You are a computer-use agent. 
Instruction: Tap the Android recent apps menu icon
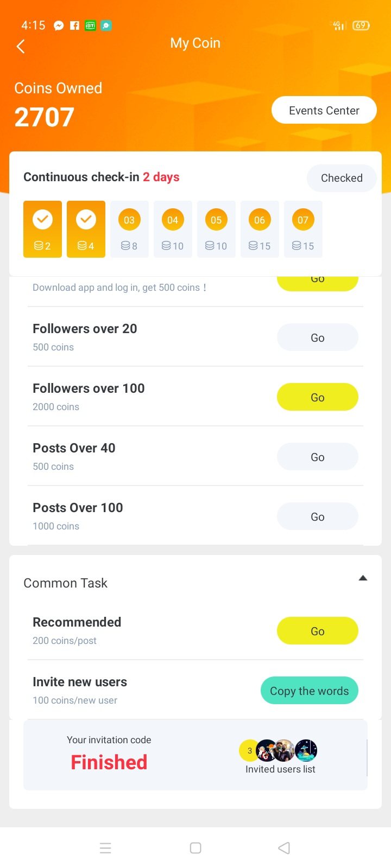105,848
